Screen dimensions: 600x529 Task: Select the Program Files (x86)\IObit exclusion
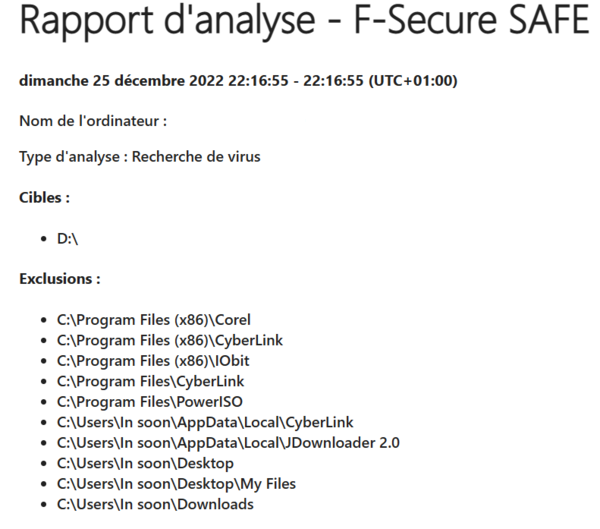pyautogui.click(x=153, y=361)
